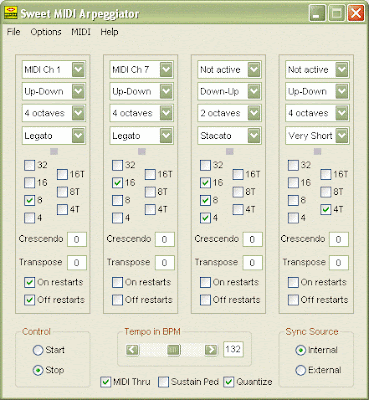Viewport: 369px width, 400px height.
Task: Enable On restarts in second arpeggiator
Action: point(117,282)
